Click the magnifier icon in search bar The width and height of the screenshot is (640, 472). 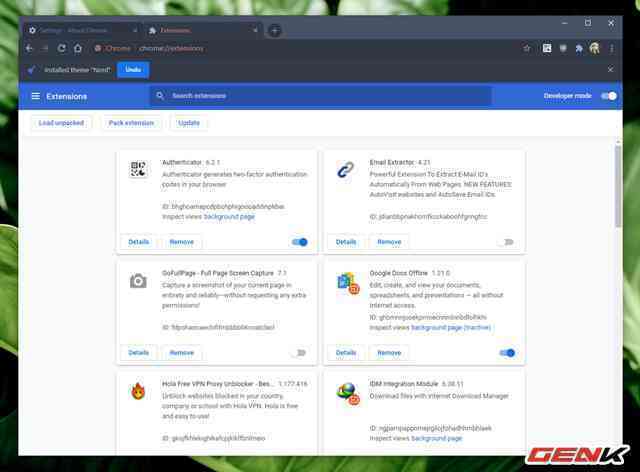(160, 96)
